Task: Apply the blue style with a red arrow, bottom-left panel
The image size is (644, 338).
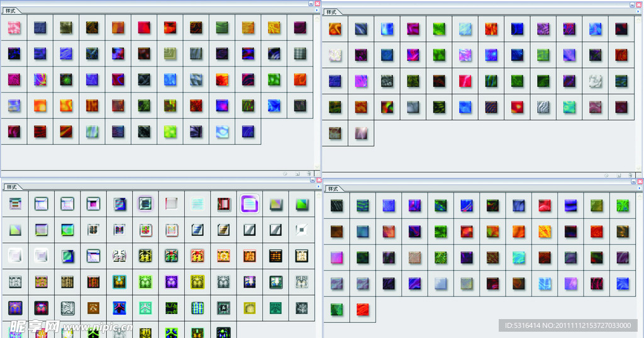Action: (119, 308)
